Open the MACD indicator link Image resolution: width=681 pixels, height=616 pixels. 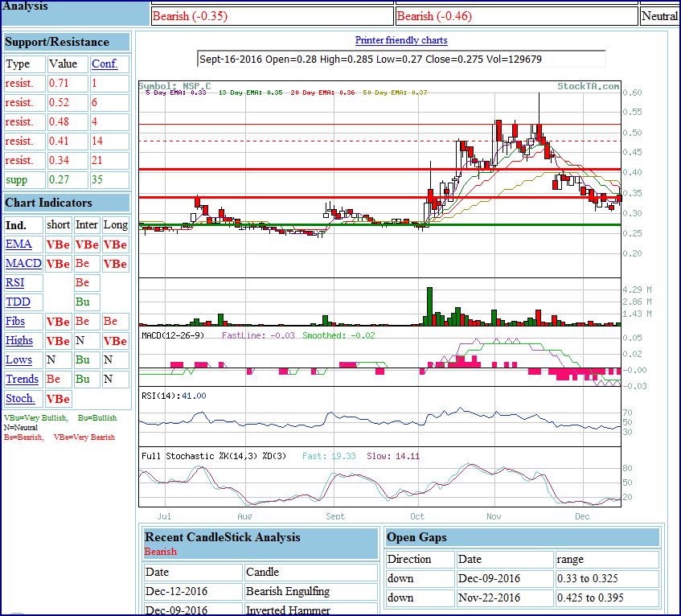[x=23, y=264]
